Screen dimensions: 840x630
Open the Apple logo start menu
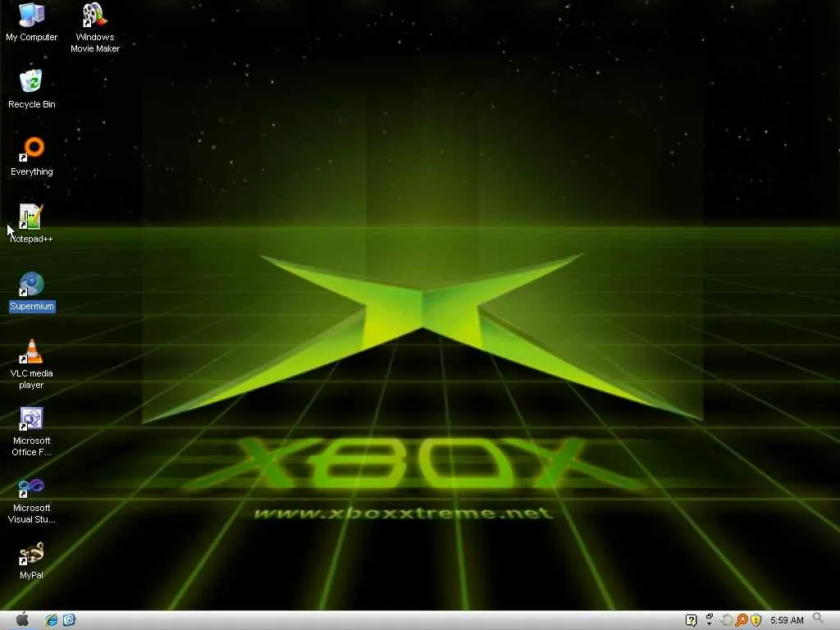click(22, 620)
